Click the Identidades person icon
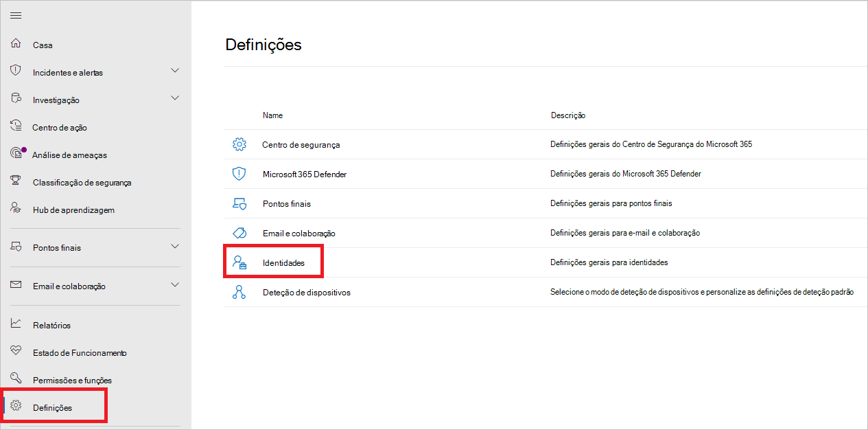 coord(239,262)
